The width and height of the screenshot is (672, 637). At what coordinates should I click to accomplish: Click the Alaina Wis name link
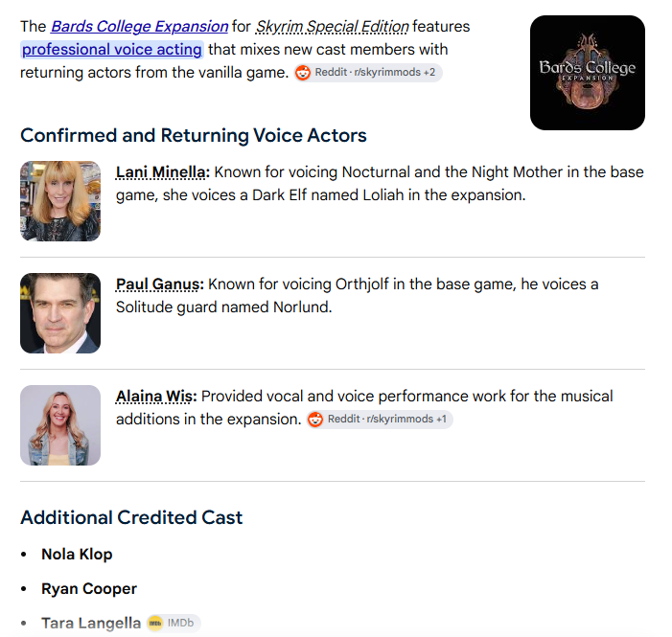[156, 397]
